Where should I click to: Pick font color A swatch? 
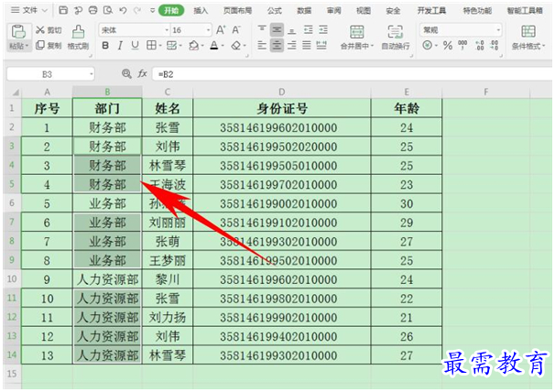coord(214,46)
